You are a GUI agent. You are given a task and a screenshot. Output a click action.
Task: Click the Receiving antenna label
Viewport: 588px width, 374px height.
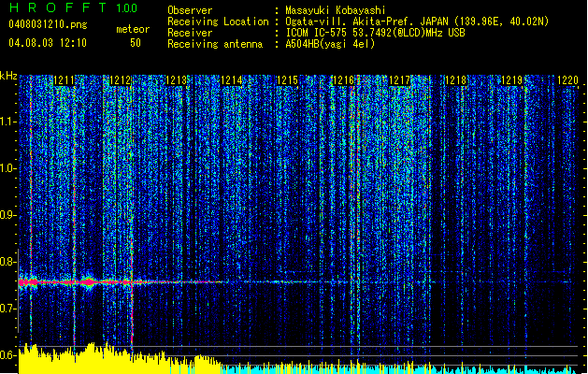(215, 44)
